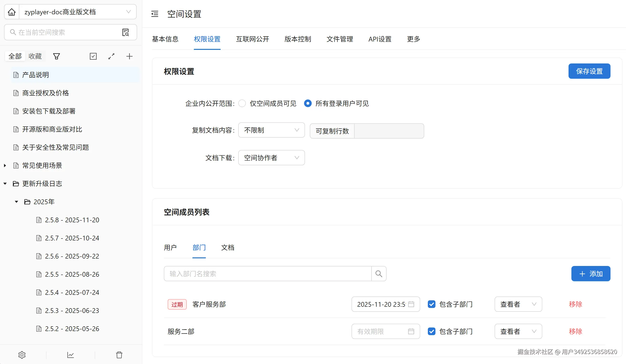
Task: Open the statistics chart icon
Action: 71,355
